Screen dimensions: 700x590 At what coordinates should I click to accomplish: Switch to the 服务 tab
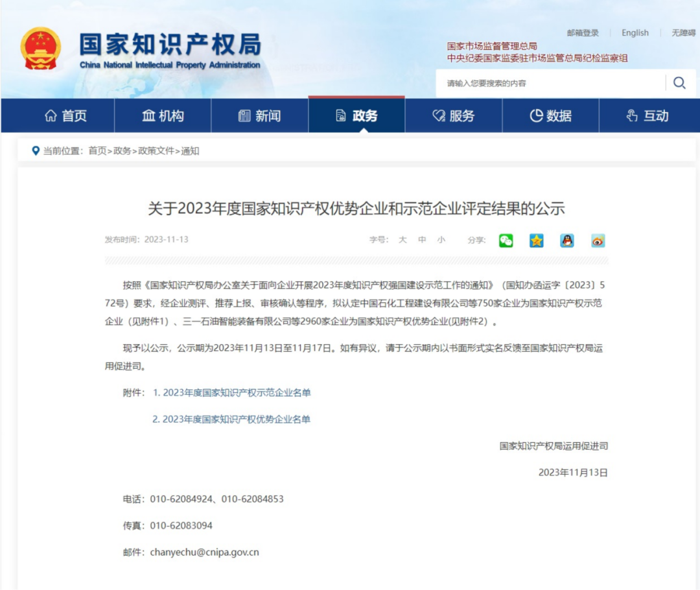[454, 115]
